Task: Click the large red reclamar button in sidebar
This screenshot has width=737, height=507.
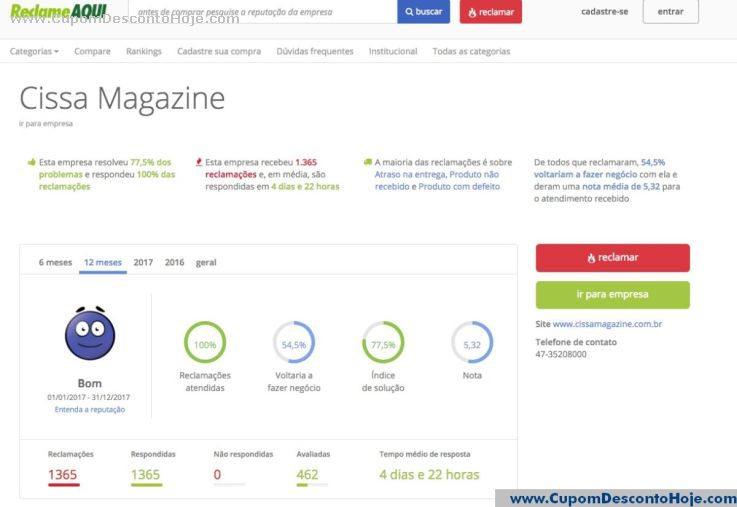Action: point(613,257)
